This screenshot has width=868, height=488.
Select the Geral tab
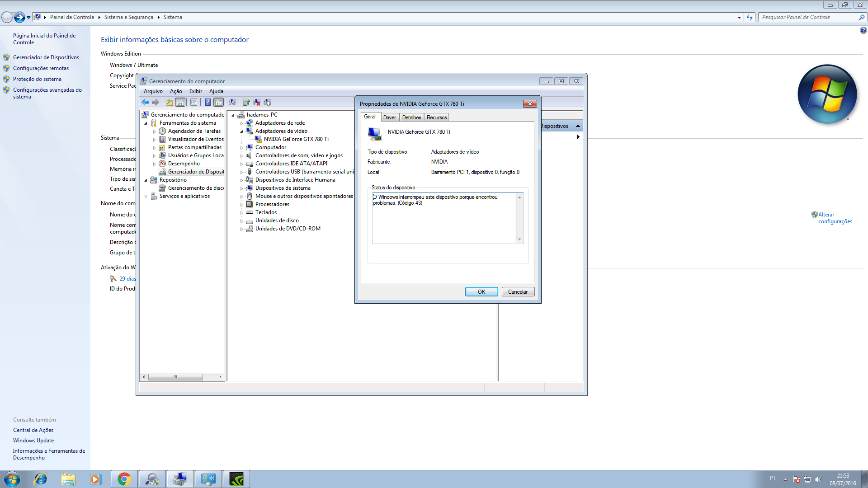(x=370, y=117)
